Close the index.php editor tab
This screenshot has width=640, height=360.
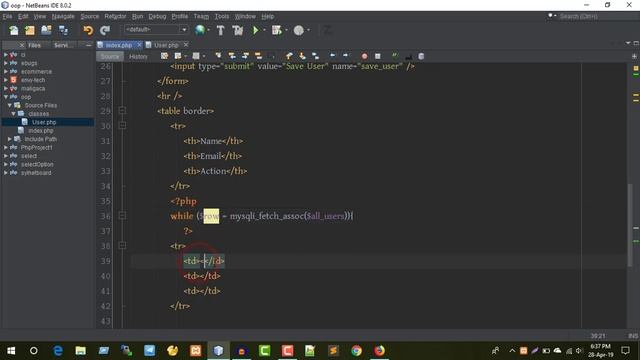(x=139, y=44)
